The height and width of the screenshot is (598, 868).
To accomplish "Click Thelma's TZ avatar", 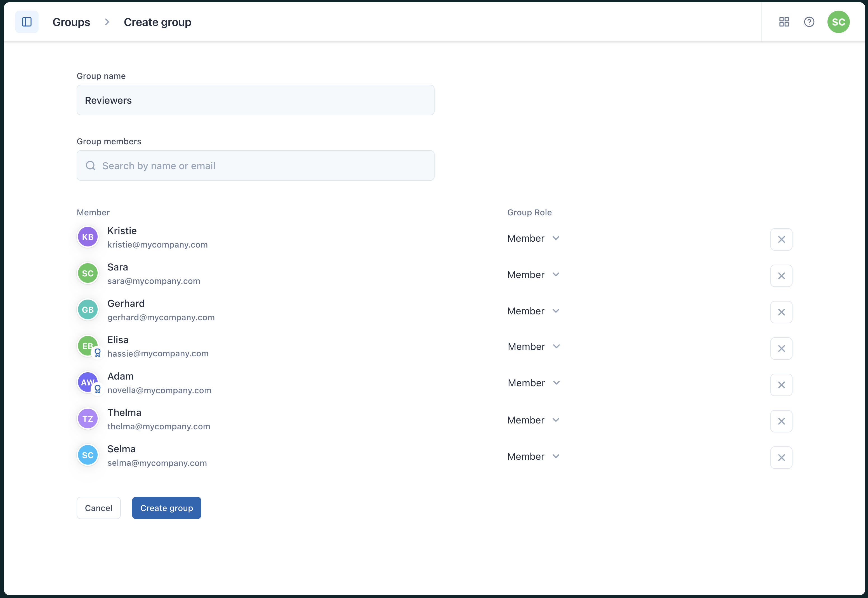I will 88,418.
